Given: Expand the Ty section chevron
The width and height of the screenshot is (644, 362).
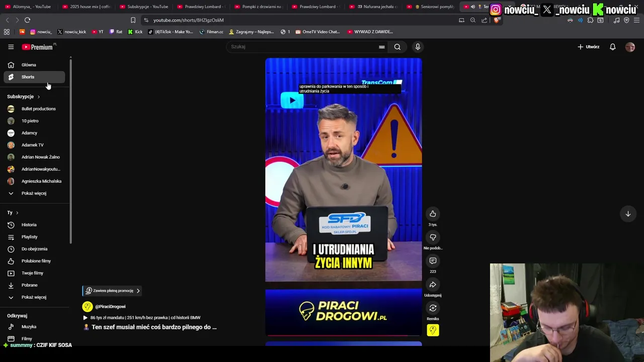Looking at the screenshot, I should [x=17, y=213].
